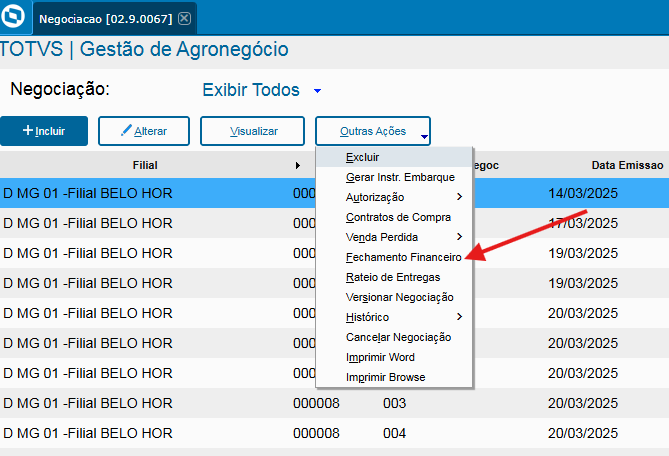The height and width of the screenshot is (456, 669).
Task: Select Imprimir Browse
Action: (x=394, y=377)
